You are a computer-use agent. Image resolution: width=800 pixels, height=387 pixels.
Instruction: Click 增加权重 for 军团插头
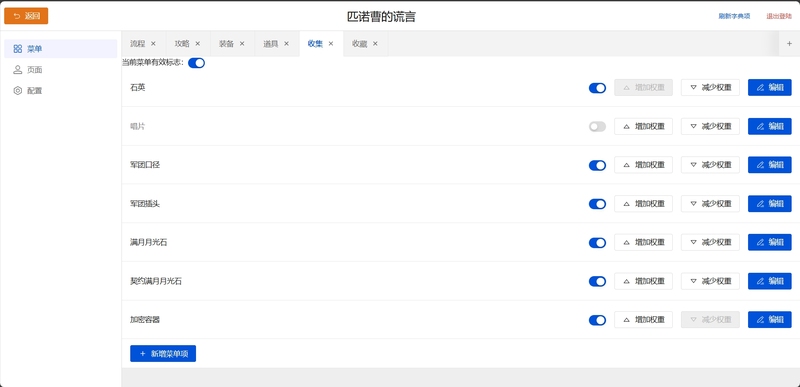(x=643, y=204)
